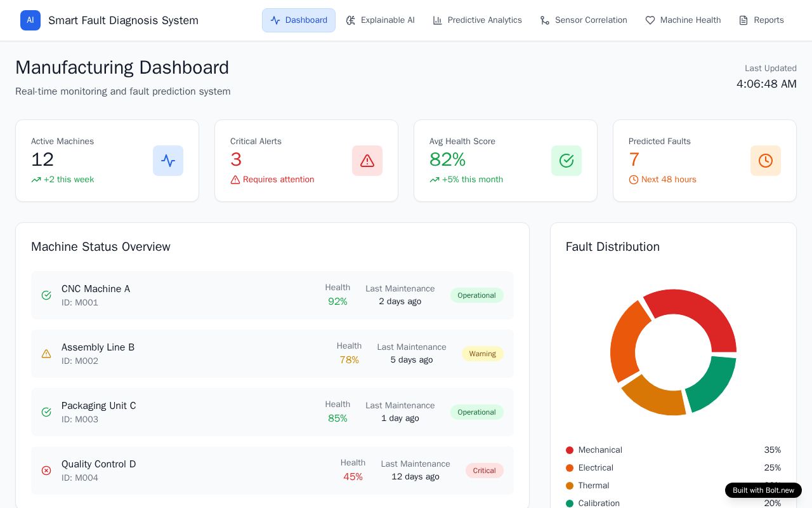Click the Avg Health Score checkmark icon
Image resolution: width=812 pixels, height=508 pixels.
click(x=566, y=161)
